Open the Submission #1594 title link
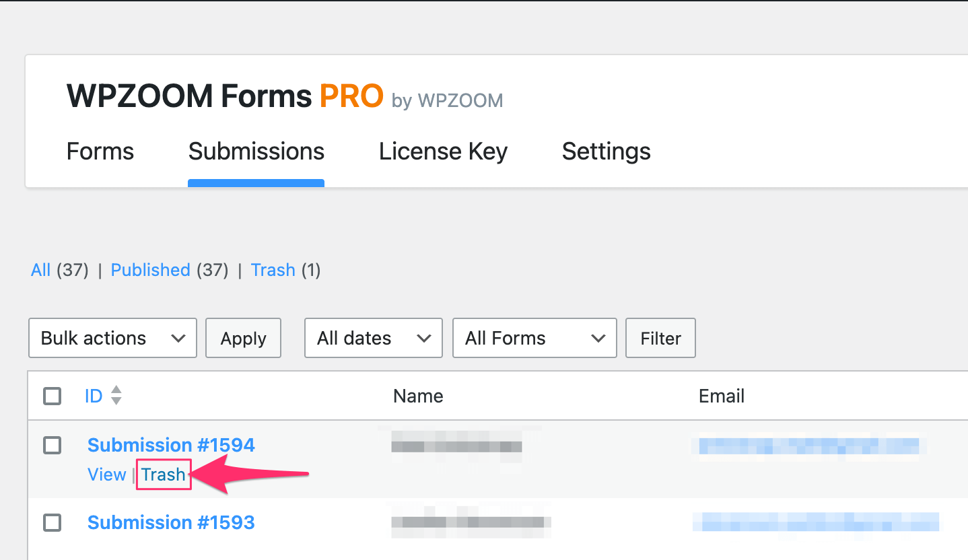 [171, 445]
